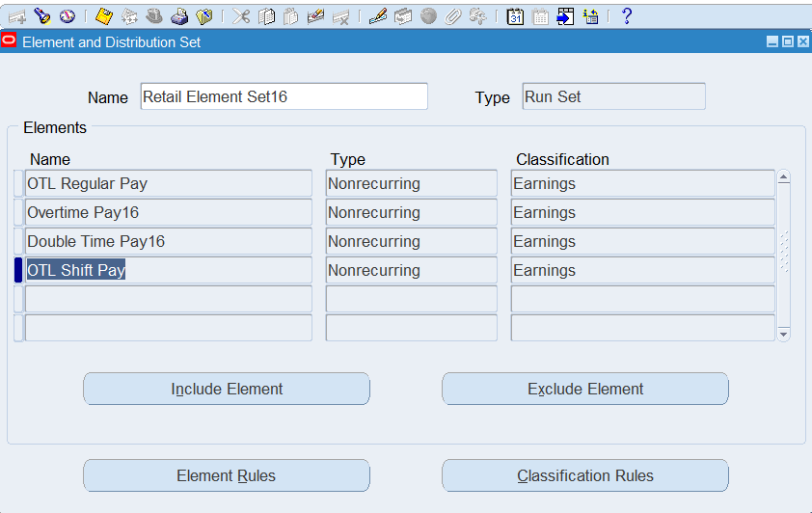Click the Edit Field pencil icon
The height and width of the screenshot is (513, 812).
point(378,16)
